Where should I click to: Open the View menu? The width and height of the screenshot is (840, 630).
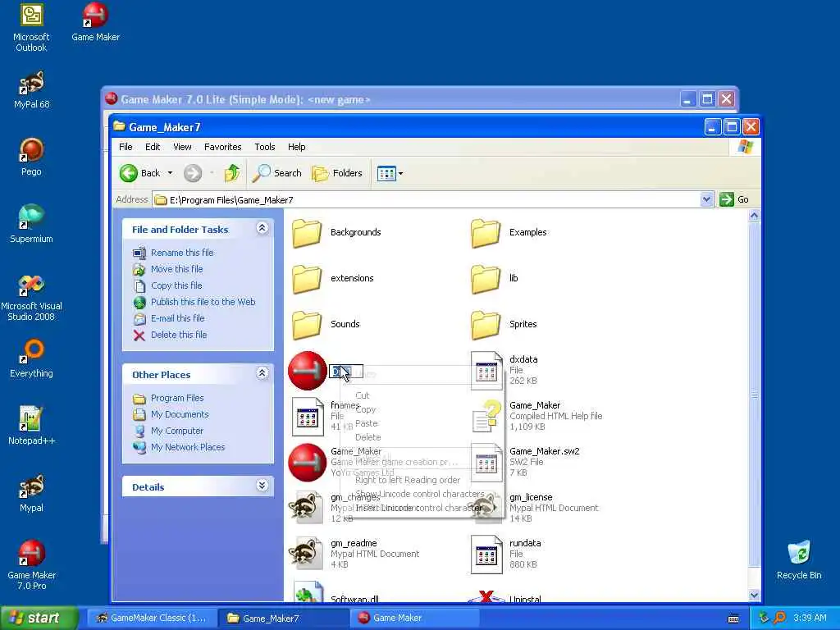pyautogui.click(x=182, y=147)
